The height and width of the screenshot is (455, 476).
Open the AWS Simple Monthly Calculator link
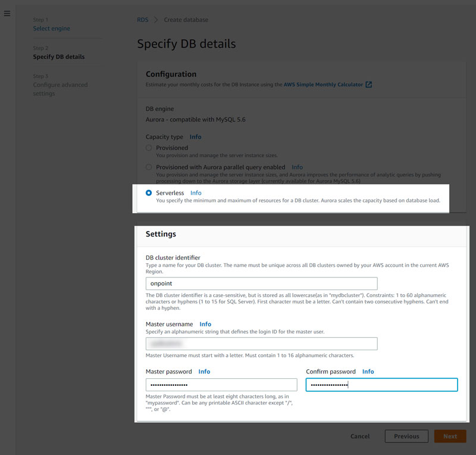click(x=323, y=85)
